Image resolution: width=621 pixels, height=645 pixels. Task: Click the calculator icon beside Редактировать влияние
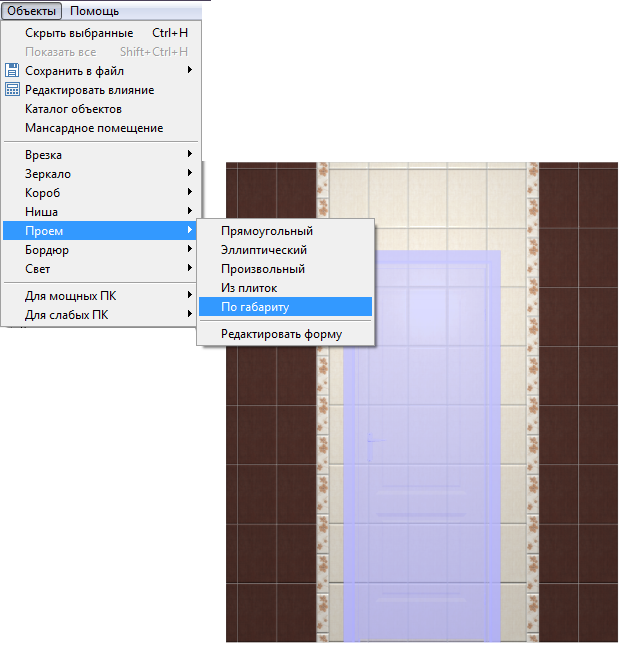12,89
